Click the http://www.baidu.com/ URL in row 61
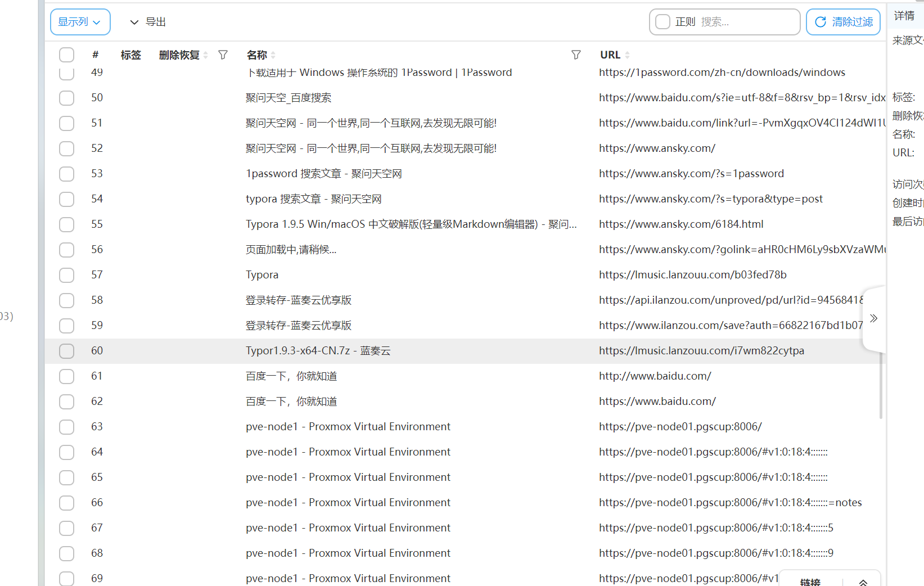Screen dimensions: 924x586 655,376
